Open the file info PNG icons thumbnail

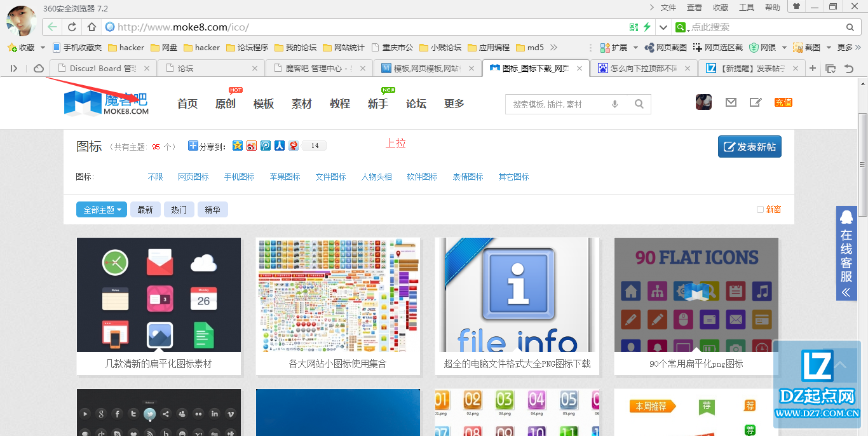point(517,295)
